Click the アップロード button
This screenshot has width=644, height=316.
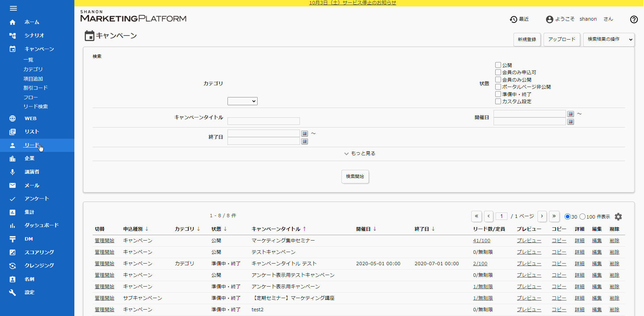tap(562, 40)
